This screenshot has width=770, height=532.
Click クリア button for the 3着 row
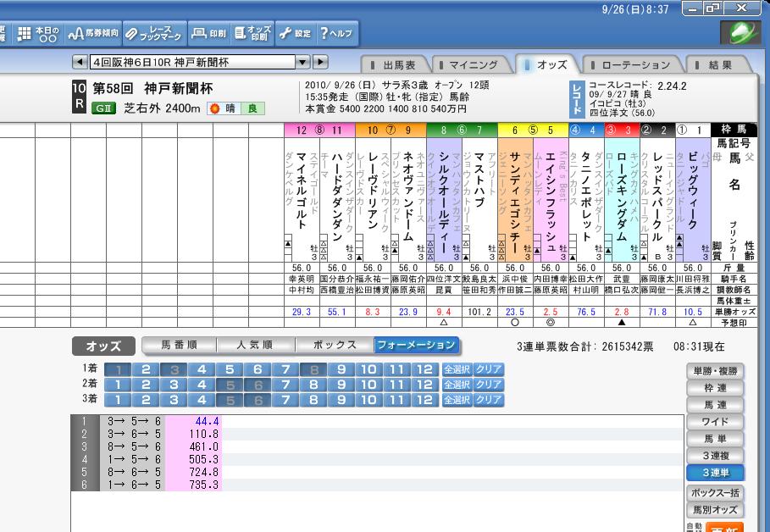489,400
